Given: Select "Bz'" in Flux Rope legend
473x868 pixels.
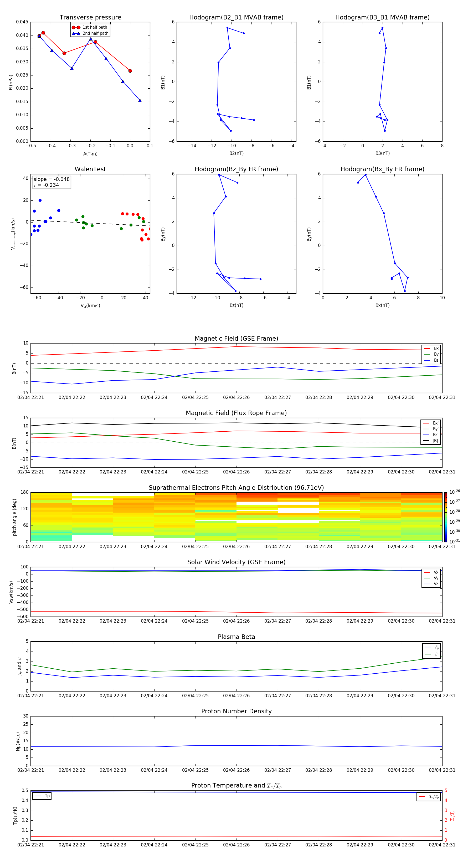Looking at the screenshot, I should point(431,435).
